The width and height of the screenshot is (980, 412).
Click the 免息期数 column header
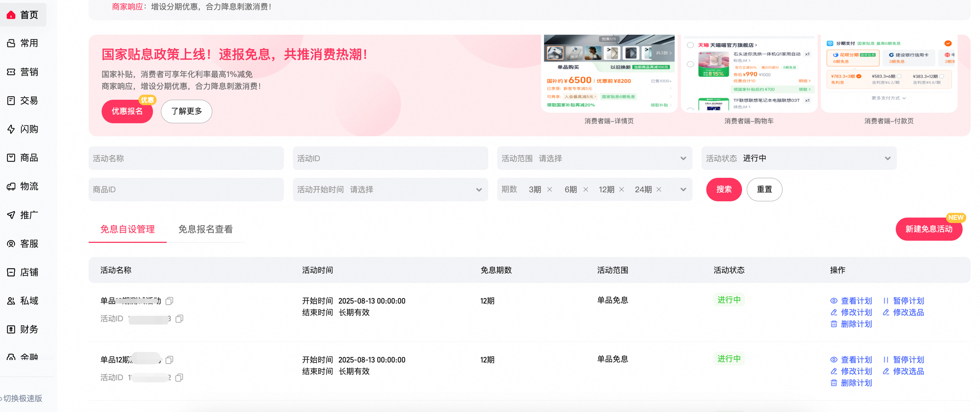coord(496,270)
